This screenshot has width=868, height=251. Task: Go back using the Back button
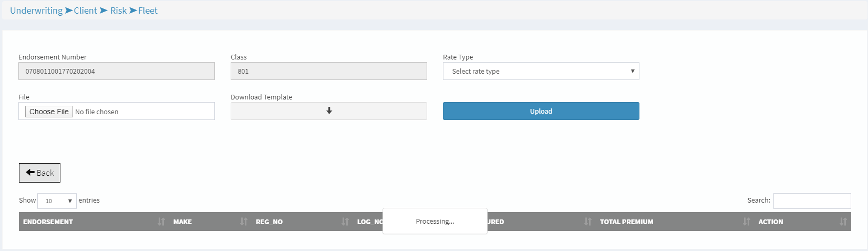coord(40,173)
